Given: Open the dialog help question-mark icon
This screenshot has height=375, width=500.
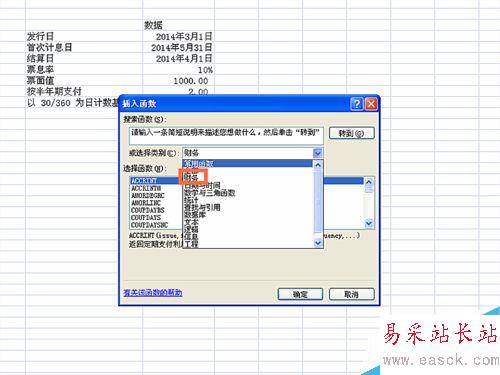Looking at the screenshot, I should [357, 104].
